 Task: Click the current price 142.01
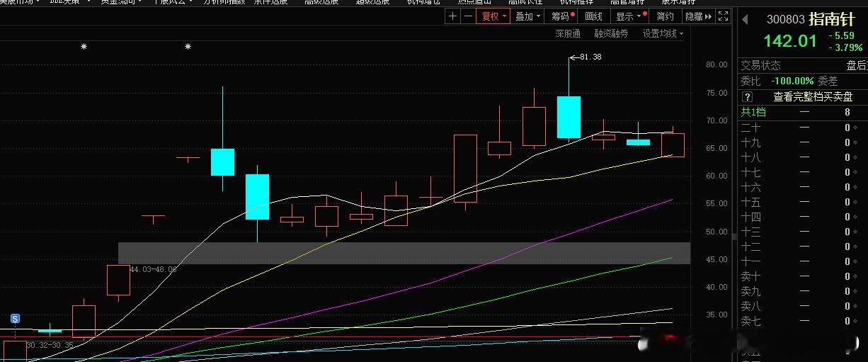790,41
